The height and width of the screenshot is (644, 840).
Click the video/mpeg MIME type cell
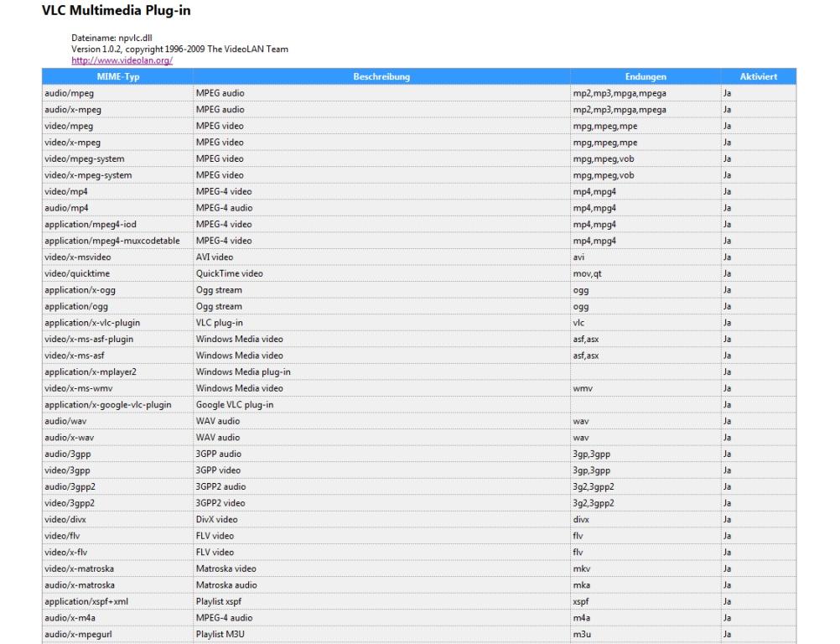coord(118,126)
